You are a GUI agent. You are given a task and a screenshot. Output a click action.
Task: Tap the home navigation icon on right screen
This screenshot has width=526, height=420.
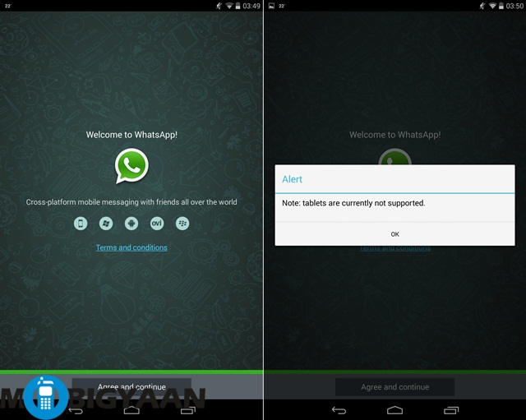coord(394,410)
